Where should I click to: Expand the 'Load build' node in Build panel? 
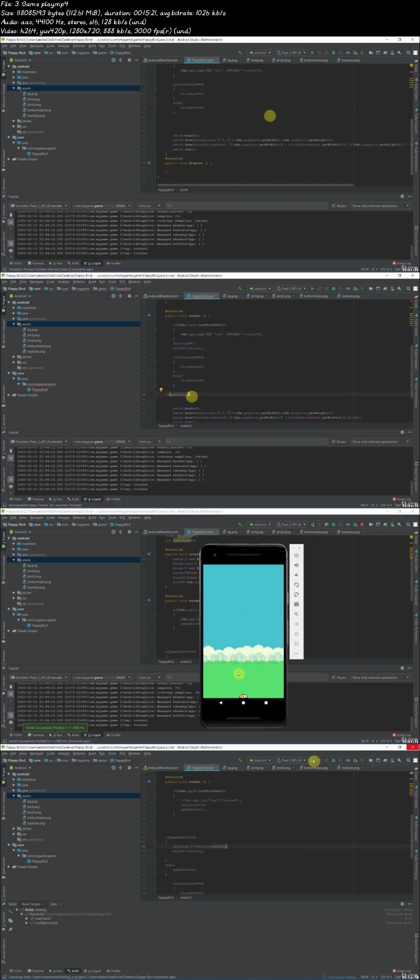[27, 918]
